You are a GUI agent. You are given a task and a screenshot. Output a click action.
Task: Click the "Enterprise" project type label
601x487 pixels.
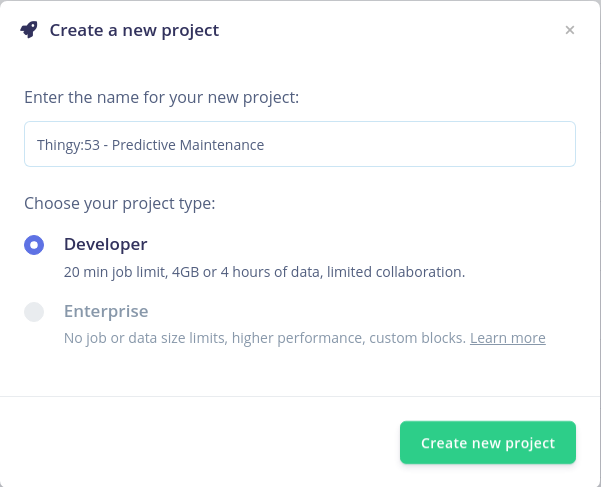click(x=106, y=311)
